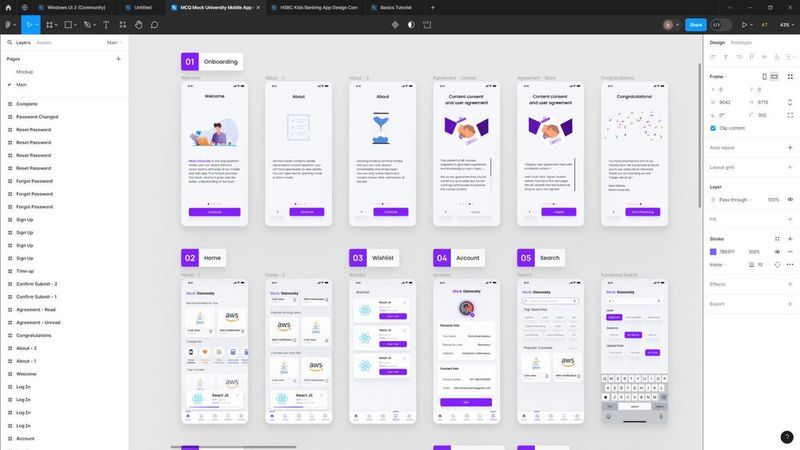This screenshot has width=800, height=450.
Task: Select the Text tool in toolbar
Action: click(106, 24)
